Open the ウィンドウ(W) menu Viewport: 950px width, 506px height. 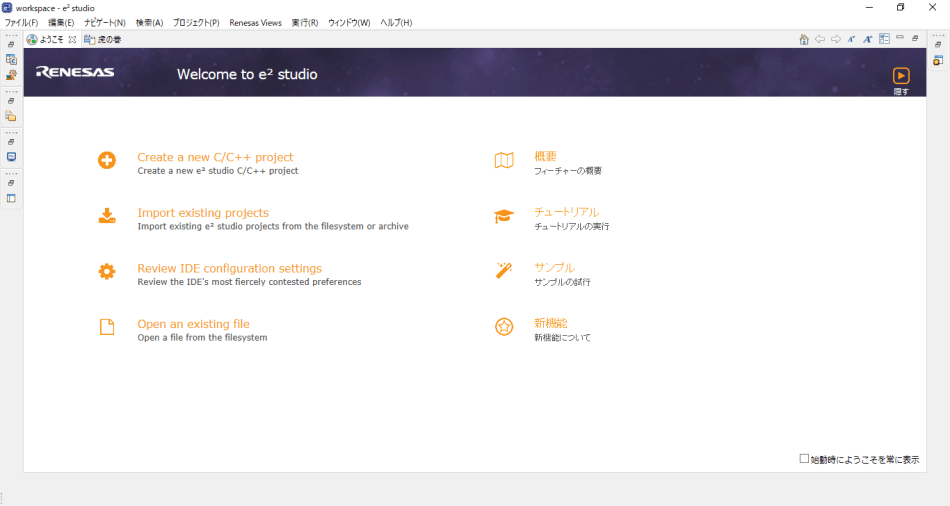[349, 22]
